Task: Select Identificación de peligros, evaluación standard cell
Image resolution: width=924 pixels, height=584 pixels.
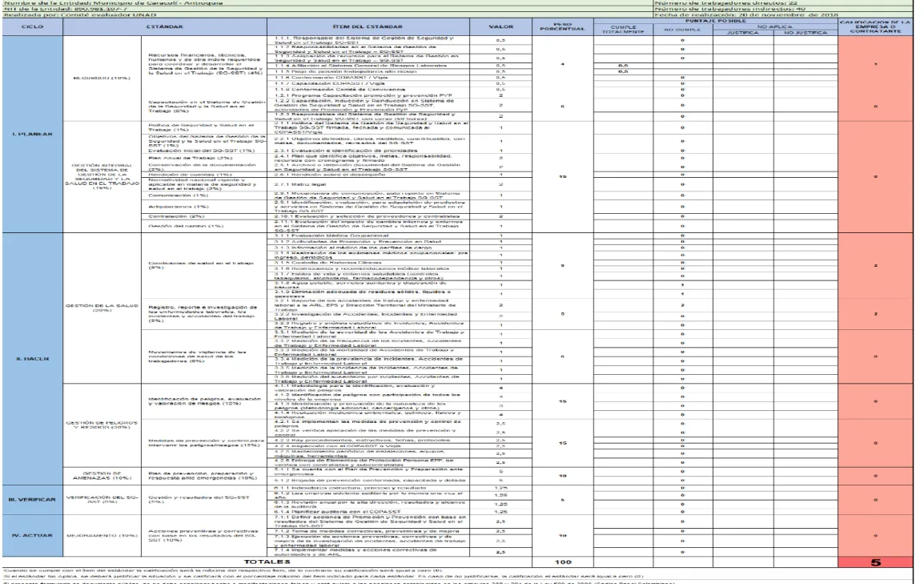Action: [204, 401]
